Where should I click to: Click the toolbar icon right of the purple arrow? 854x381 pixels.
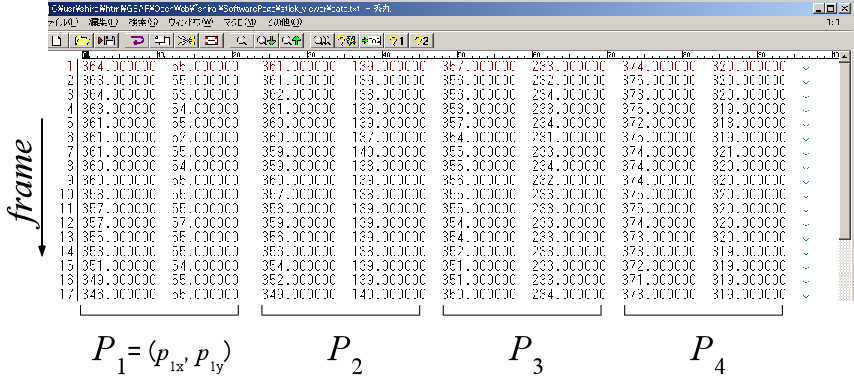161,40
